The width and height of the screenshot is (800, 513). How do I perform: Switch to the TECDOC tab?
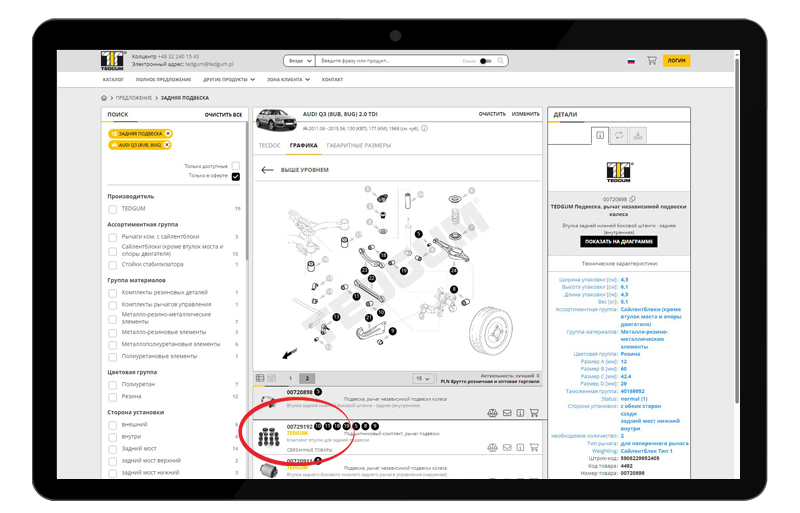pyautogui.click(x=269, y=145)
